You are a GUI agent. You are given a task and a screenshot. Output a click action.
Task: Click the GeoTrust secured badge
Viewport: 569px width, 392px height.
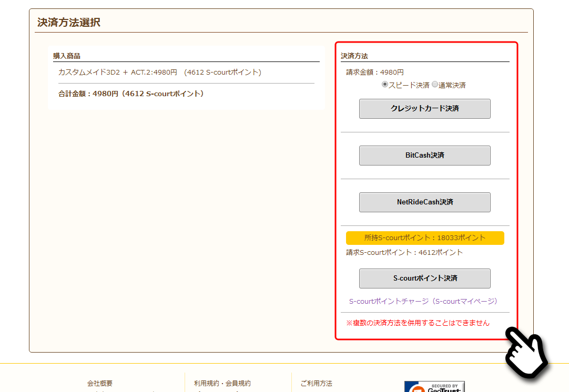(x=434, y=387)
